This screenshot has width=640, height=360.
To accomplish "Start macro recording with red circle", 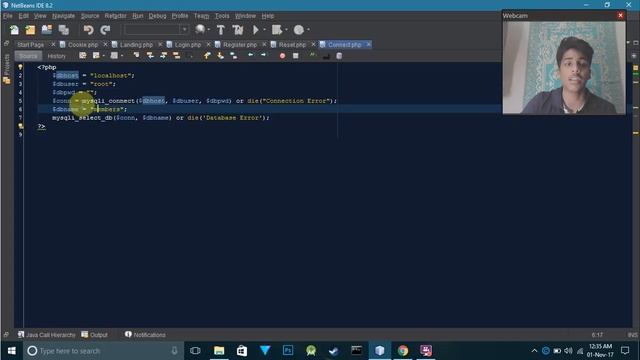I will (282, 56).
